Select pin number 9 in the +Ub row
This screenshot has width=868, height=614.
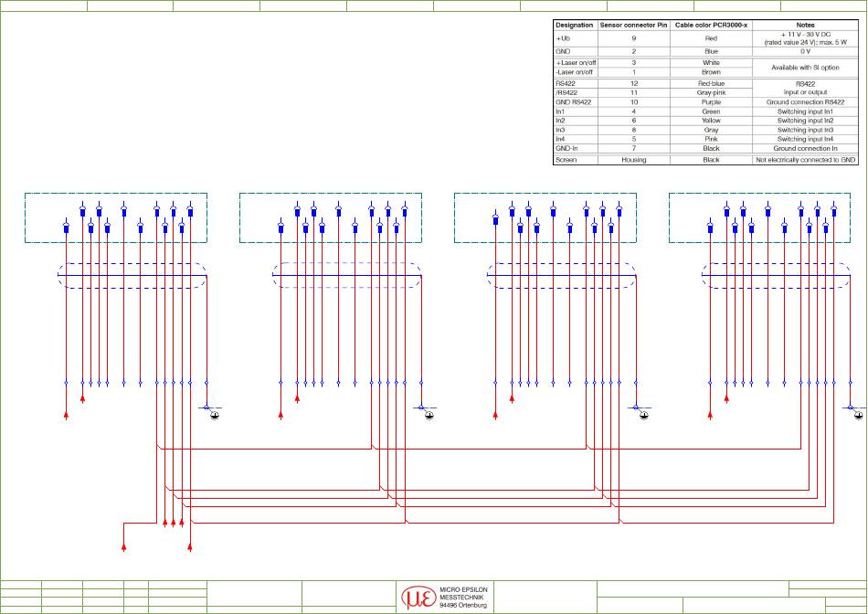(x=634, y=38)
